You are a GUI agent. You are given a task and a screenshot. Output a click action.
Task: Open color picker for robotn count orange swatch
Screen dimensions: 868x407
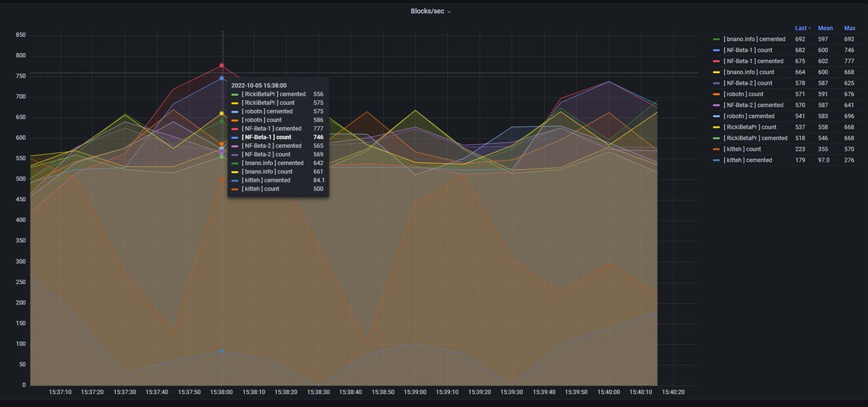(716, 94)
